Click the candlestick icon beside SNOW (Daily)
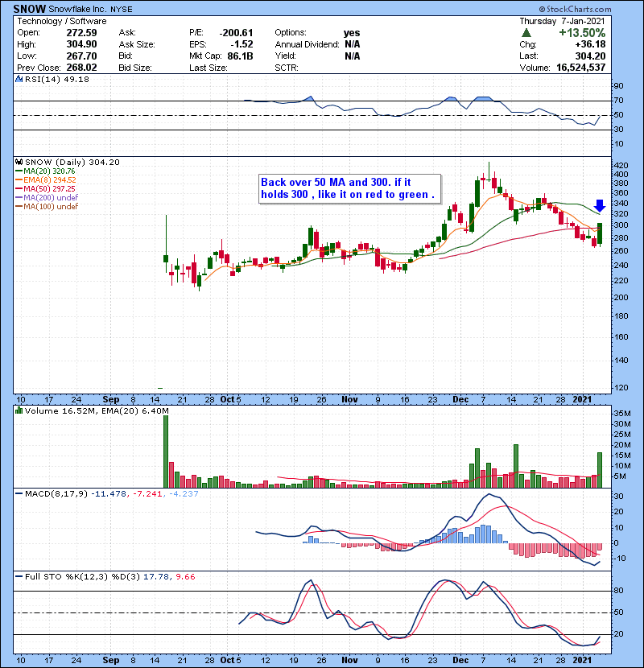The width and height of the screenshot is (644, 668). [x=19, y=162]
